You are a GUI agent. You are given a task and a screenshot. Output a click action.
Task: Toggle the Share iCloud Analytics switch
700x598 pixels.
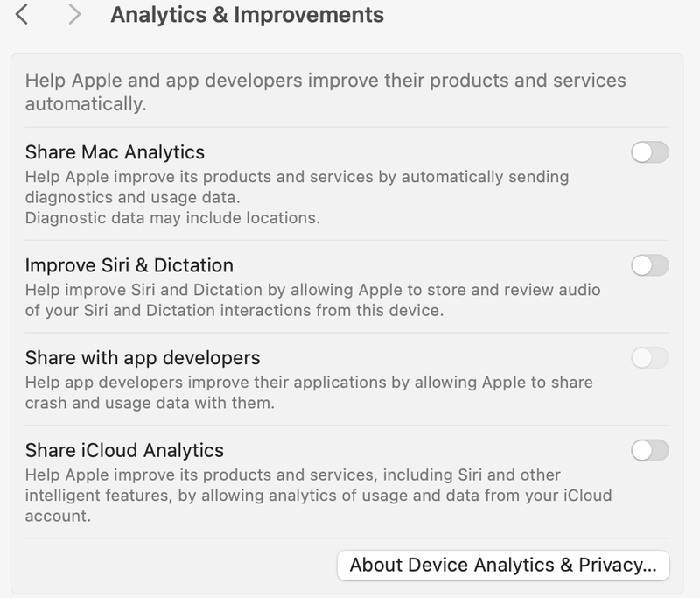click(x=649, y=450)
